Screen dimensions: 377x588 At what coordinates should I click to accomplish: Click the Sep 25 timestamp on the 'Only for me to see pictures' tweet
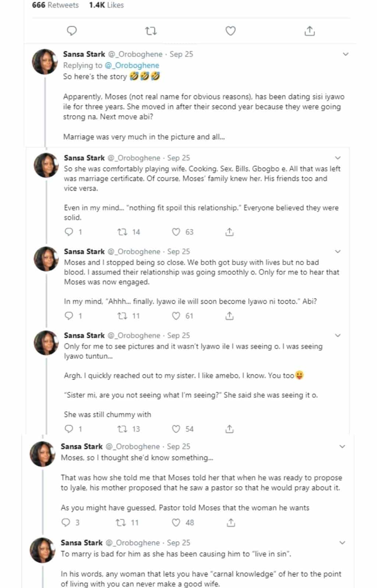(x=179, y=335)
